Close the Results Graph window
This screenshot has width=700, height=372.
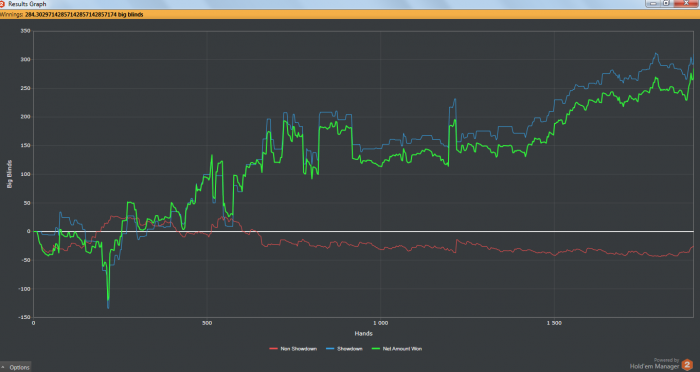pos(687,3)
